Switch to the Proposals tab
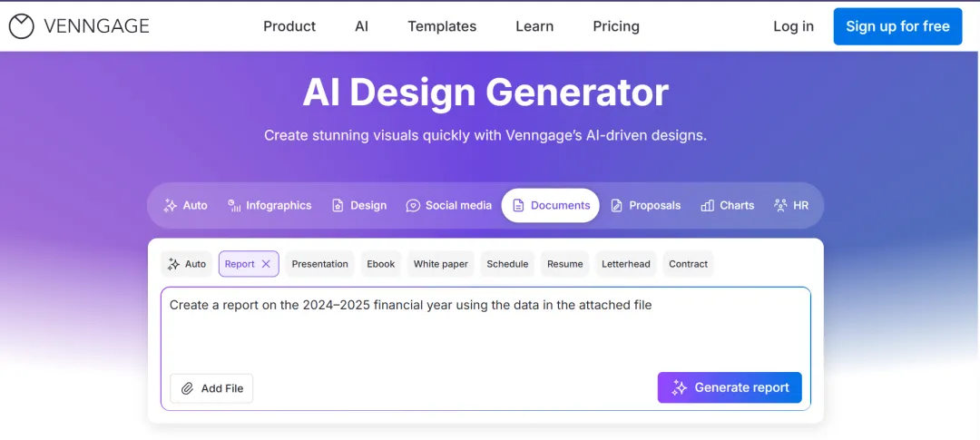 646,206
